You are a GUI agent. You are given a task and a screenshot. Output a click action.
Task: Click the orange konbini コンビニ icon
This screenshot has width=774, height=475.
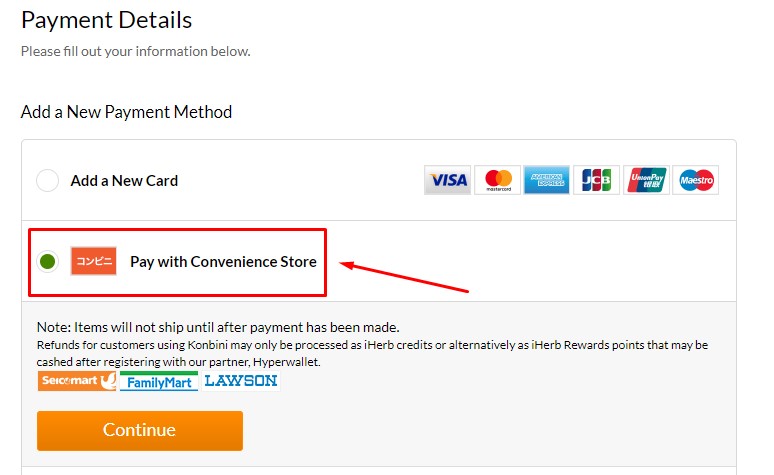pos(94,261)
